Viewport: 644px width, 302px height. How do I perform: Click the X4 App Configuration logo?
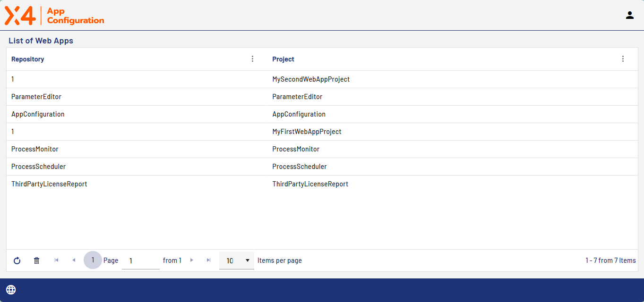click(54, 16)
